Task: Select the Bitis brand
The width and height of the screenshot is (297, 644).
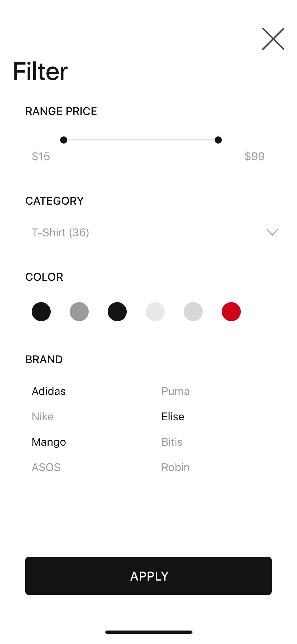Action: coord(172,442)
